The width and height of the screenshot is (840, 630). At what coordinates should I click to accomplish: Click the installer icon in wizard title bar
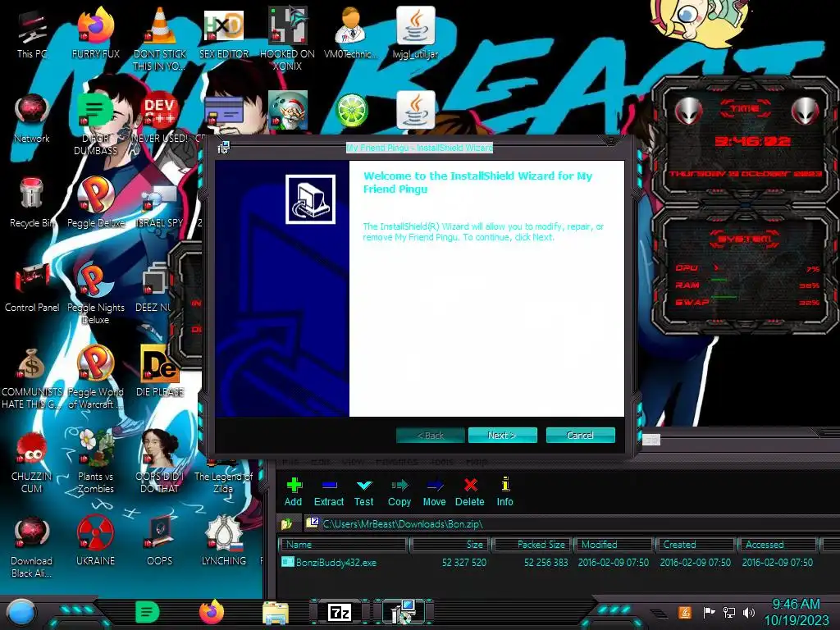point(223,148)
